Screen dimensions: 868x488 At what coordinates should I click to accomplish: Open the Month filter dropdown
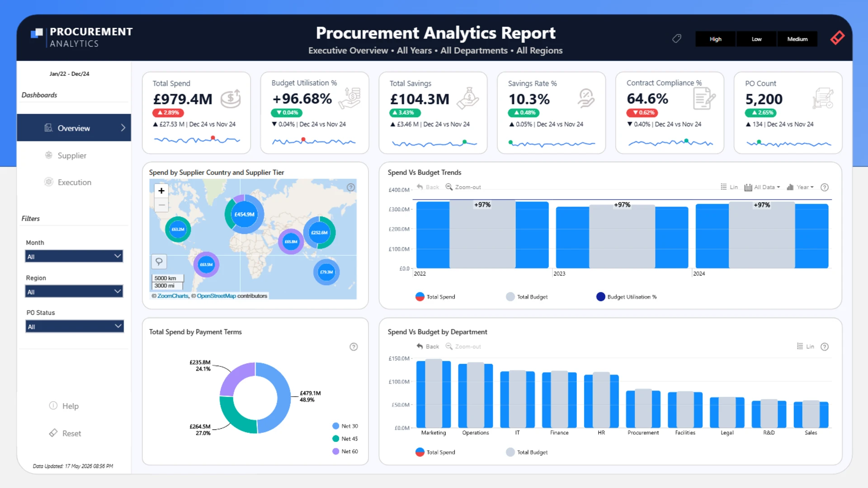[x=74, y=256]
